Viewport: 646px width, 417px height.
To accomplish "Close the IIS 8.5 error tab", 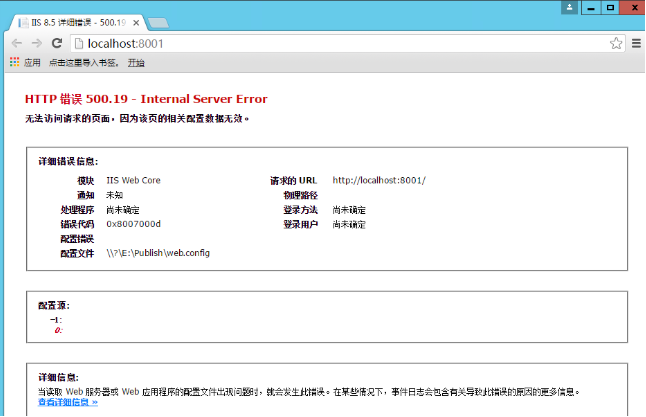I will pyautogui.click(x=136, y=23).
